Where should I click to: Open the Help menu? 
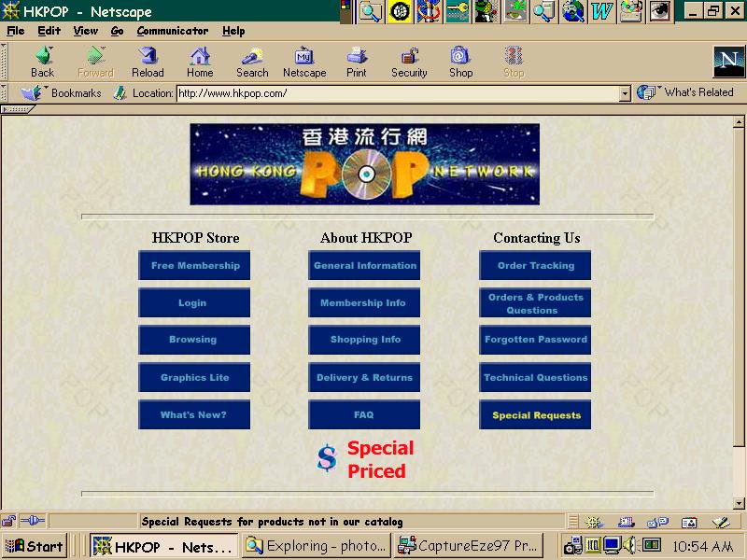tap(233, 31)
